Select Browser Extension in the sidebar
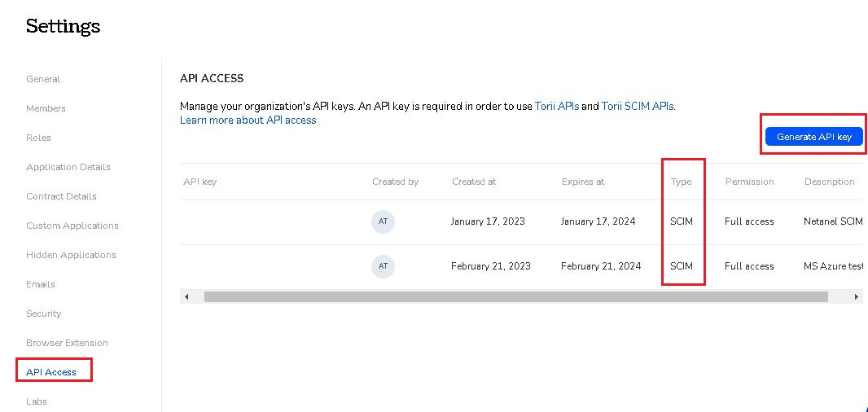This screenshot has height=412, width=868. pos(67,343)
